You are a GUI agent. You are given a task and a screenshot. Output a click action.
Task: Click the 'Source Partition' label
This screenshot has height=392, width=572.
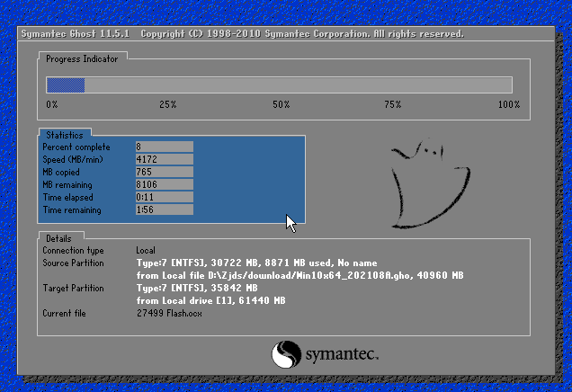coord(73,263)
